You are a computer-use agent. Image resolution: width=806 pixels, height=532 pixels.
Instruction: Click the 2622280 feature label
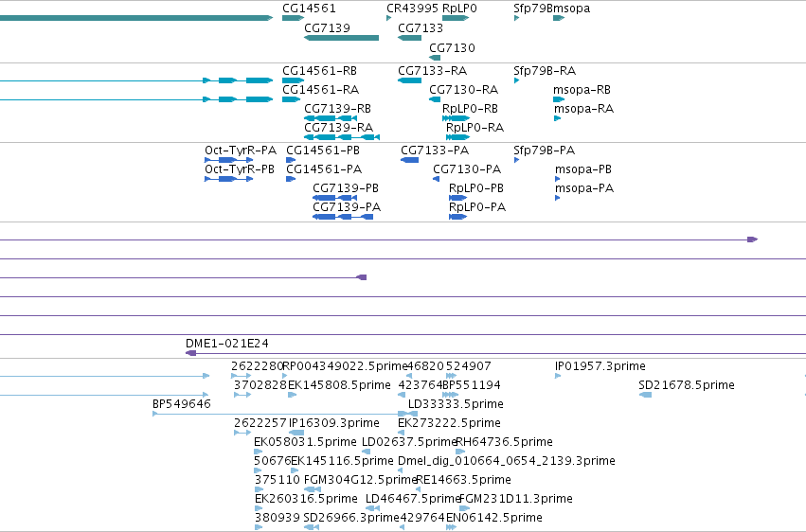257,365
